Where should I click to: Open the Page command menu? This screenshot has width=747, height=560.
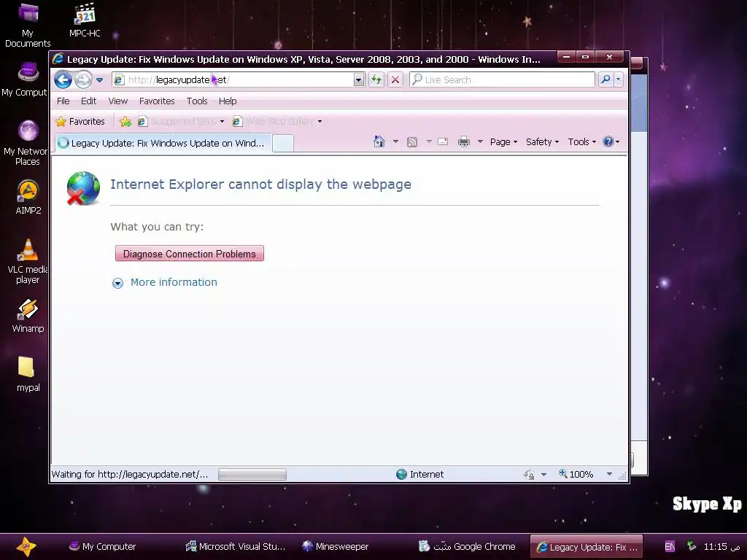(x=503, y=142)
